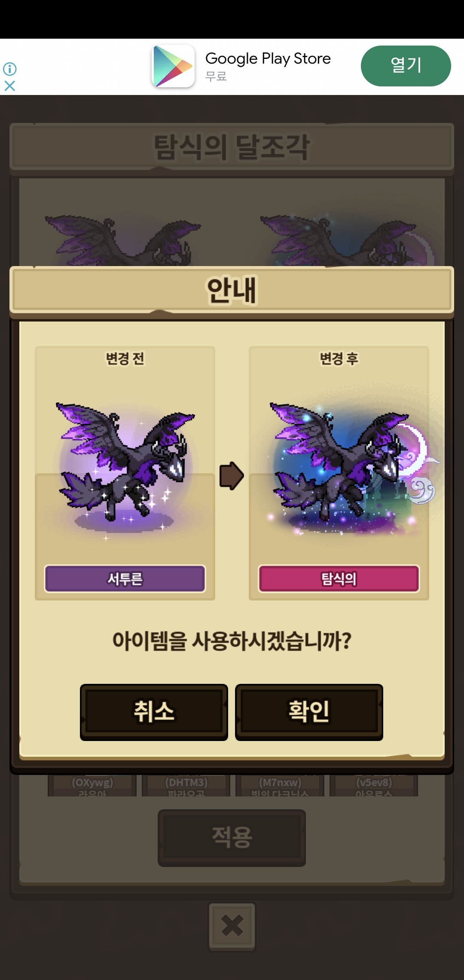The height and width of the screenshot is (980, 464).
Task: Select the M7nxw dragon slot
Action: point(280,786)
